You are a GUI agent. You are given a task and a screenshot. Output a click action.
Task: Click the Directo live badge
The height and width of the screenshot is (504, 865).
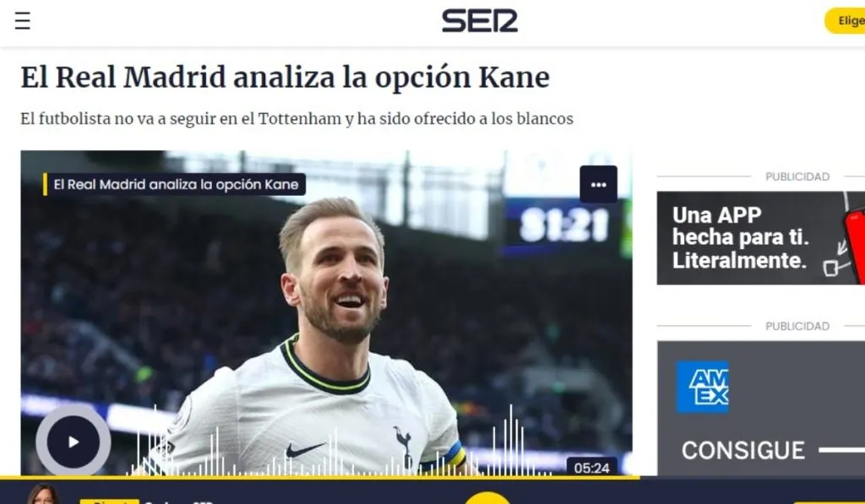pos(109,501)
